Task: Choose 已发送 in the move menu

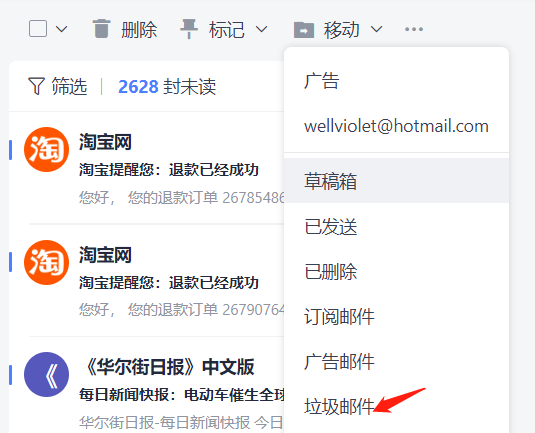Action: coord(396,226)
